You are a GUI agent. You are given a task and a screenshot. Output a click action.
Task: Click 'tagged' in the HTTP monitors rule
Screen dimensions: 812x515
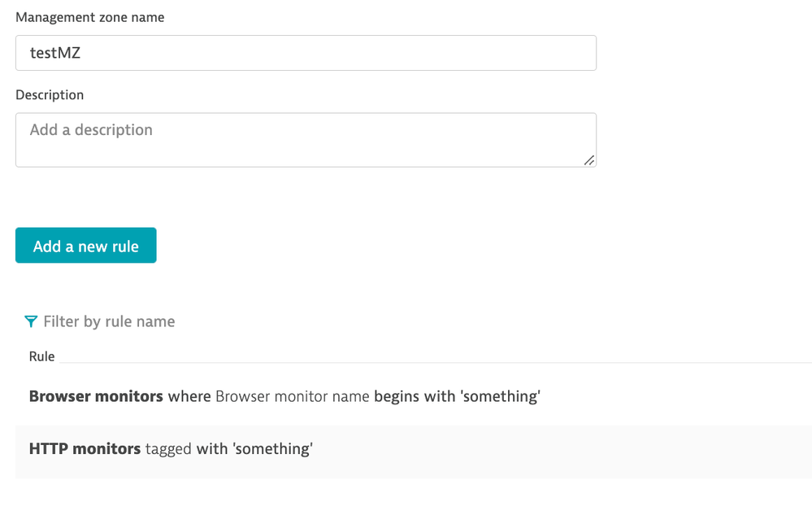tap(169, 448)
